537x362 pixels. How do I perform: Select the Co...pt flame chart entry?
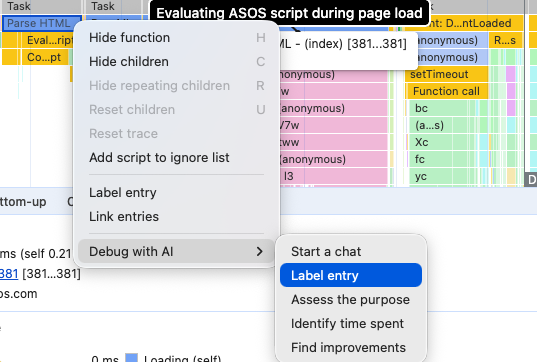click(44, 57)
